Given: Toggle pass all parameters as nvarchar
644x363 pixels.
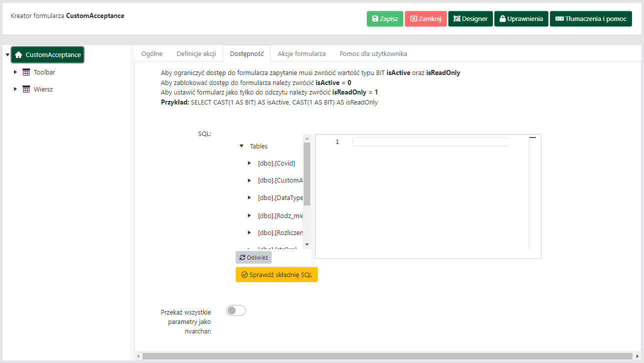Looking at the screenshot, I should 236,311.
